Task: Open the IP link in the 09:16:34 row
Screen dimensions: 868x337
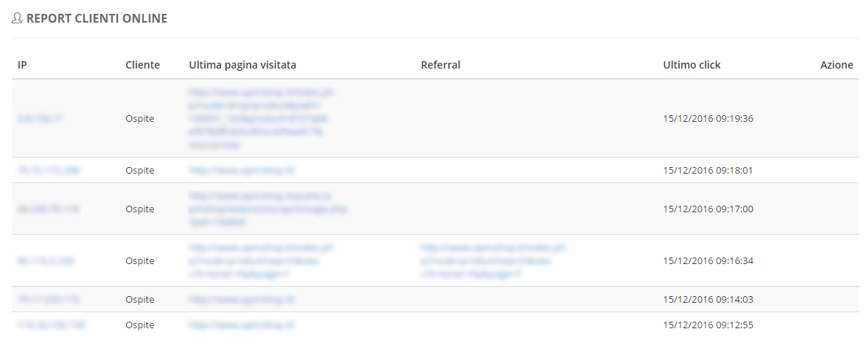Action: click(x=47, y=260)
